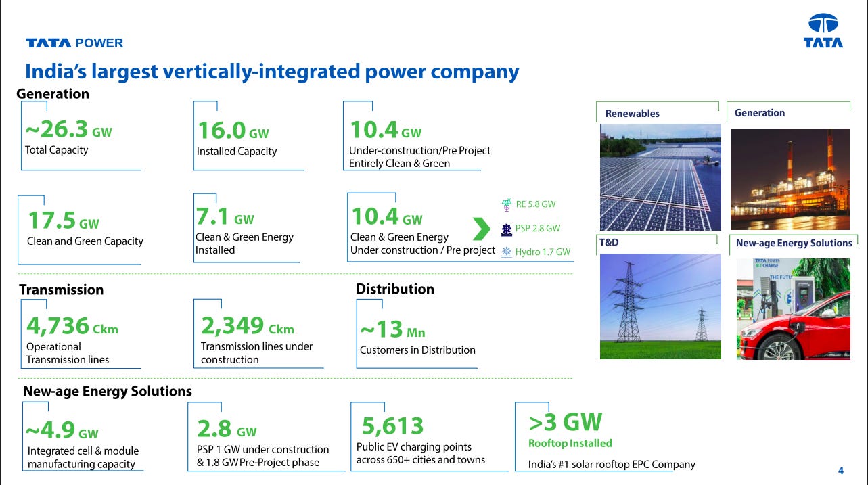Click the 'Clean & Green Energy Installed' caption

245,244
